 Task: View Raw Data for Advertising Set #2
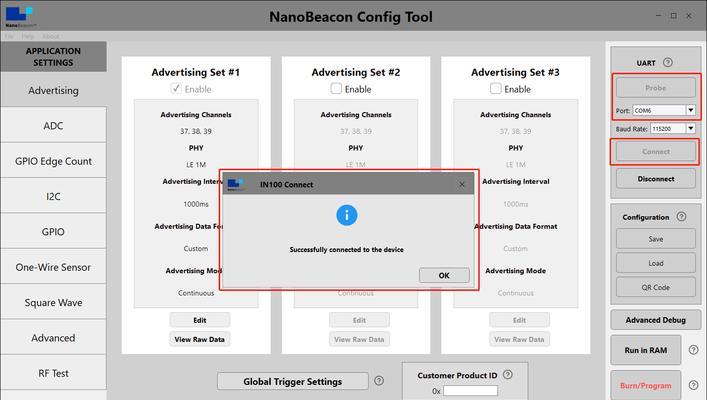point(359,339)
